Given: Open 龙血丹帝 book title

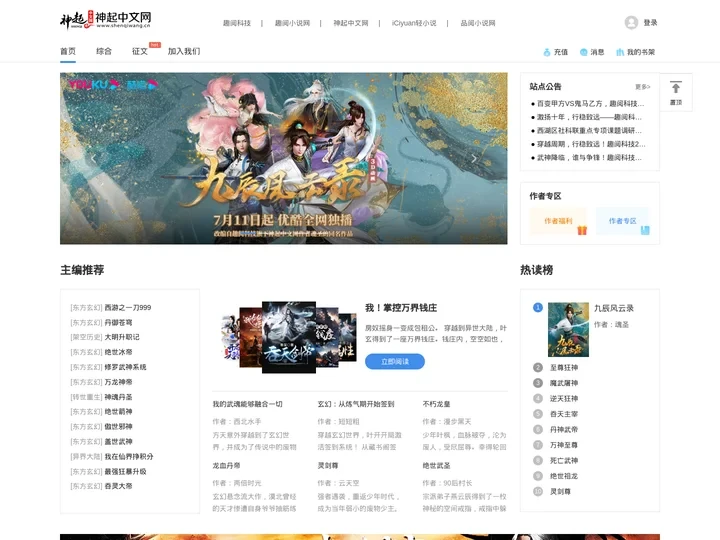Looking at the screenshot, I should 226,465.
